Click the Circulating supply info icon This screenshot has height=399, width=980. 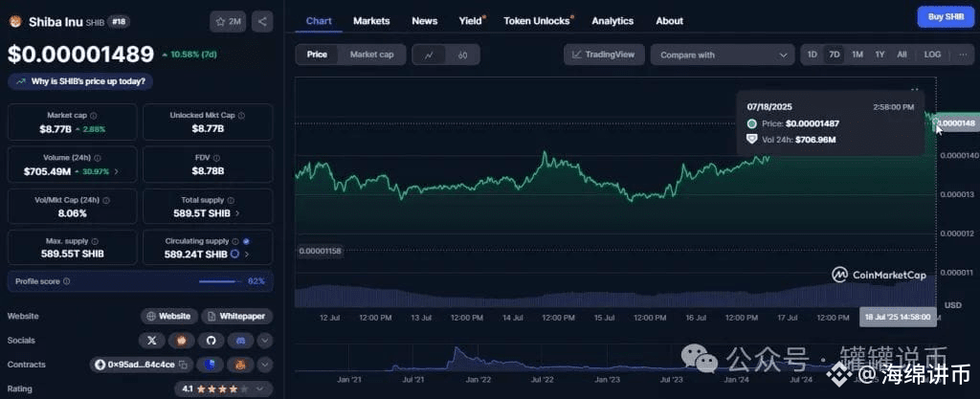pos(235,241)
